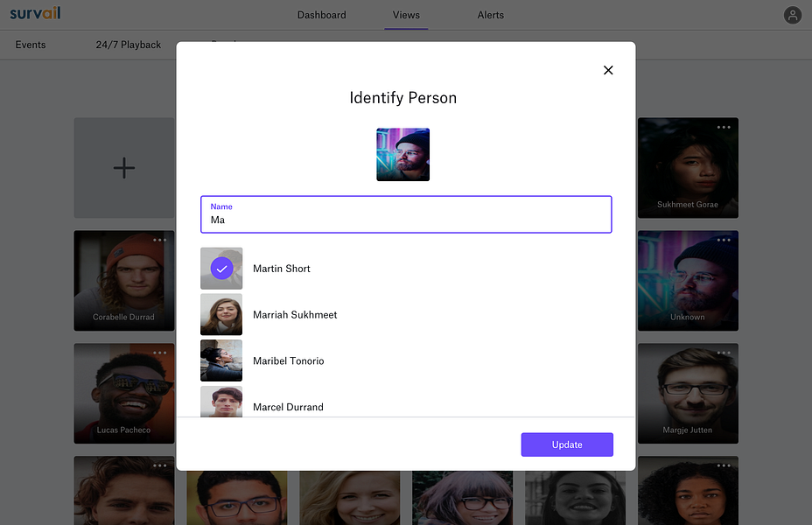Close the Identify Person dialog
The height and width of the screenshot is (525, 812).
pyautogui.click(x=608, y=70)
